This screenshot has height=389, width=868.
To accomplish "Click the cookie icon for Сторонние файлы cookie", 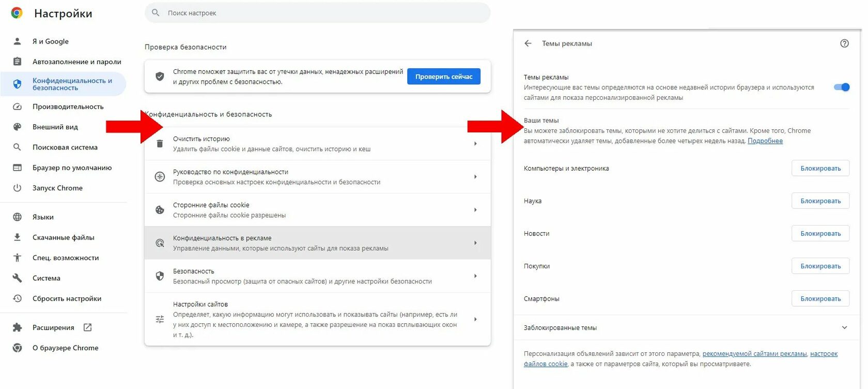I will pos(160,210).
